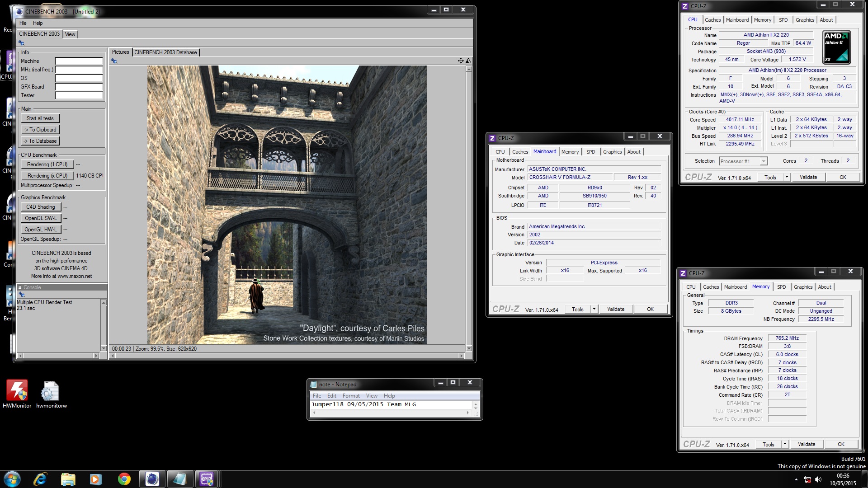Start the C4D Shading graphics test
The image size is (868, 488).
40,207
